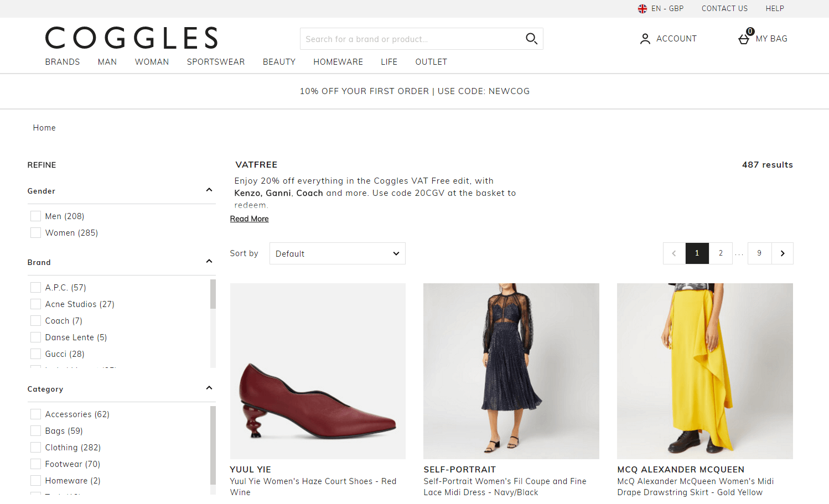Open the Homeware menu
The width and height of the screenshot is (829, 504).
[x=339, y=62]
